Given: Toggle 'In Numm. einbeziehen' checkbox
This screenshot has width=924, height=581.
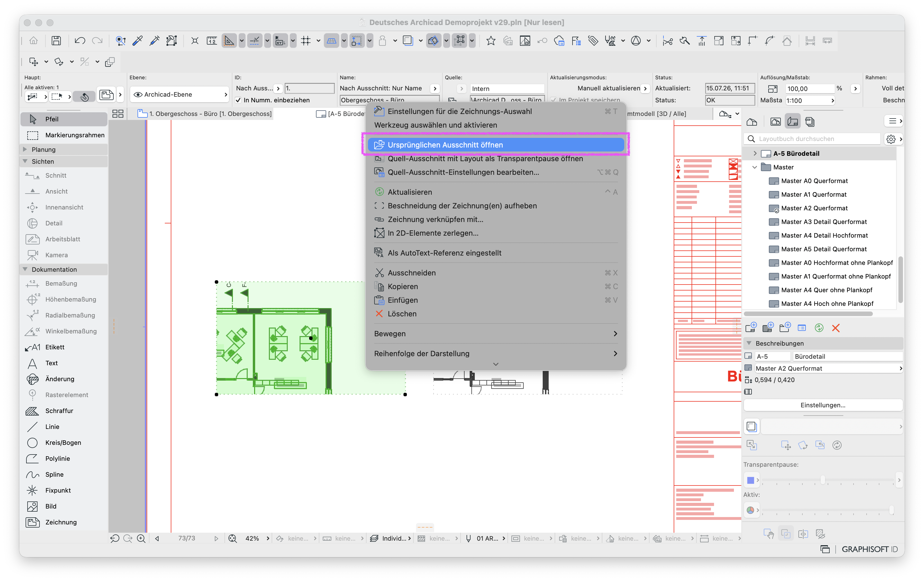Looking at the screenshot, I should pos(238,100).
